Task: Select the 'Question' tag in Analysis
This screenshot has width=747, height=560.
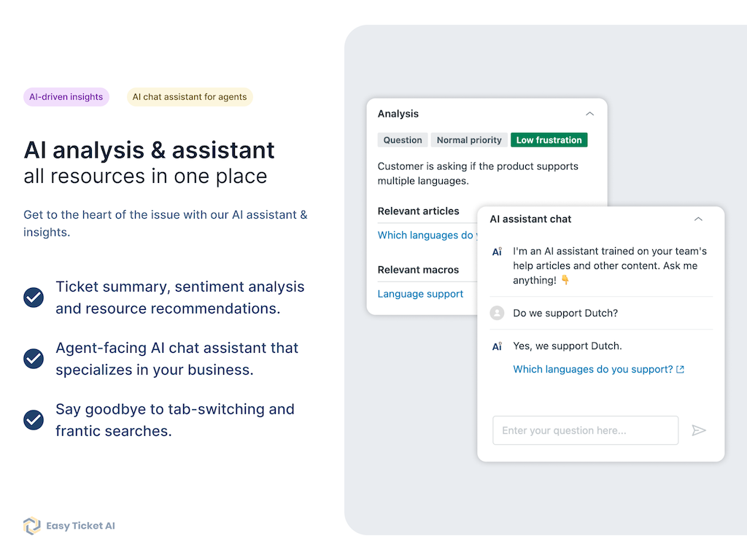Action: click(402, 139)
